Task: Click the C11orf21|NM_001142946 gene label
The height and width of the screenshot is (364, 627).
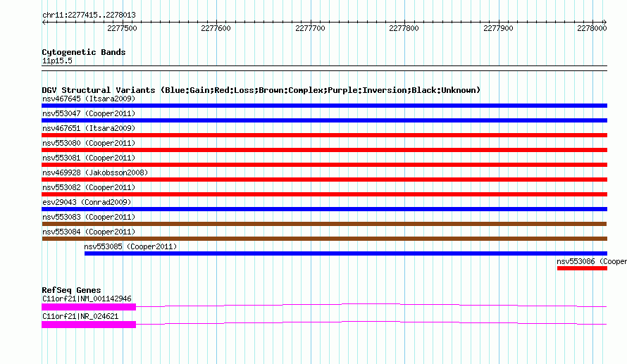Action: pyautogui.click(x=87, y=299)
